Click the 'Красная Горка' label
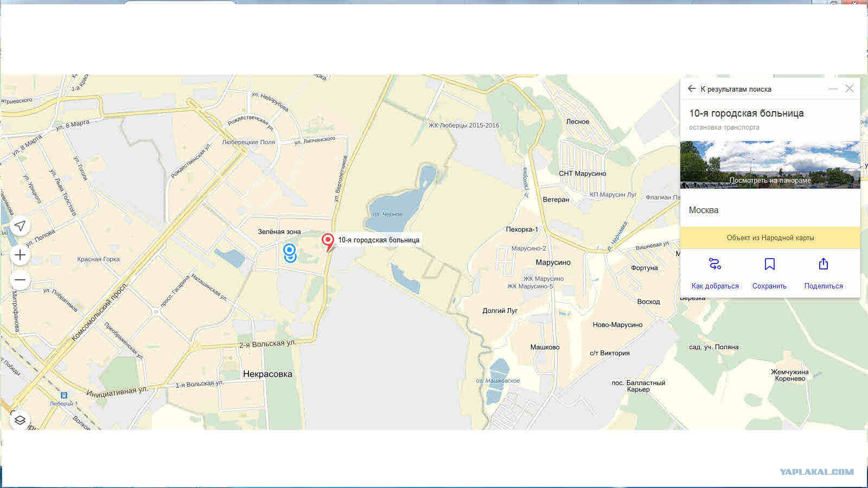The height and width of the screenshot is (488, 868). [98, 259]
